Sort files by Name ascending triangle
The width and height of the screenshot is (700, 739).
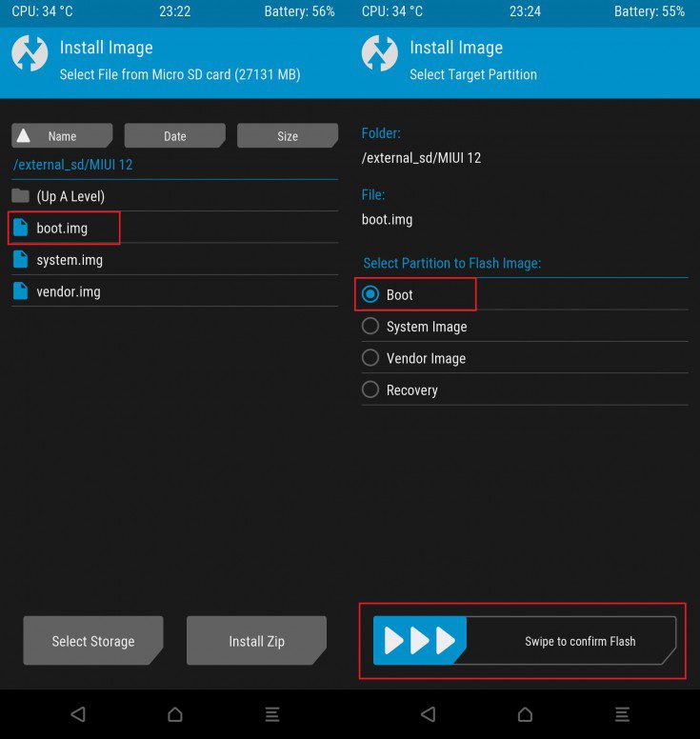coord(24,136)
